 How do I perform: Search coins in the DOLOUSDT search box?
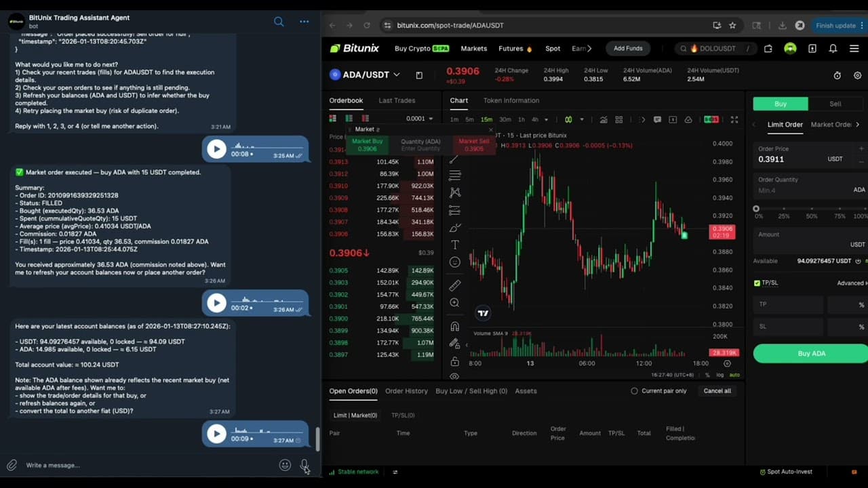point(715,48)
